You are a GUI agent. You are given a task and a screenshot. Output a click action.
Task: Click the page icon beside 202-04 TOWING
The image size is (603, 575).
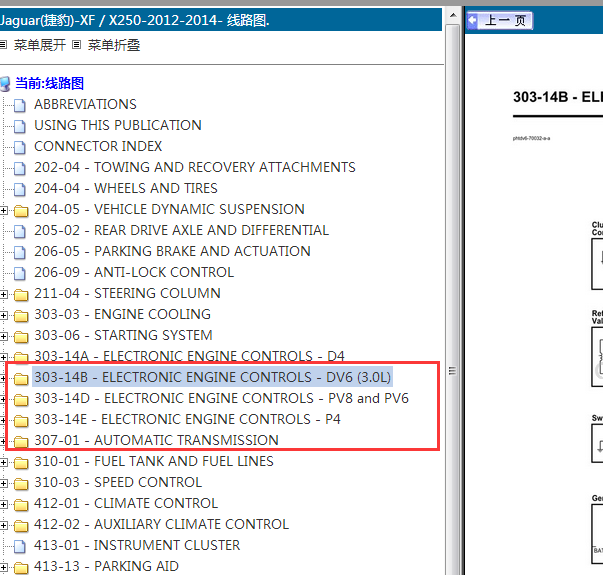[20, 168]
